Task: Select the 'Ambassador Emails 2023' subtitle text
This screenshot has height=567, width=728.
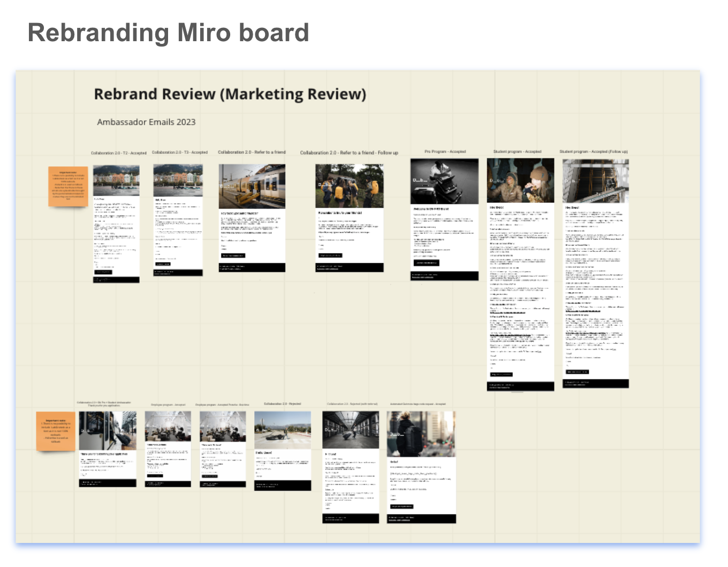Action: pos(146,122)
